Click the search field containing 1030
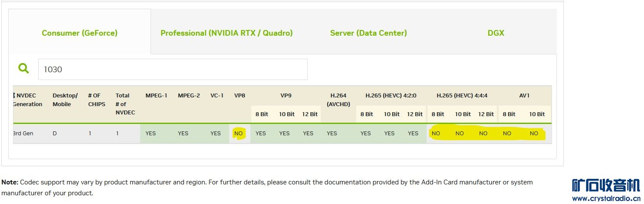Viewport: 644px width, 204px height. 173,70
